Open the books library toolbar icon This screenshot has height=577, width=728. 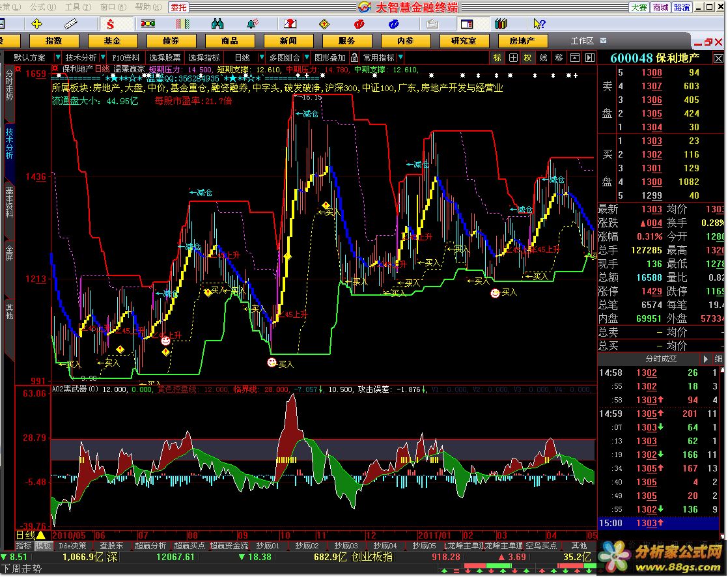[501, 23]
